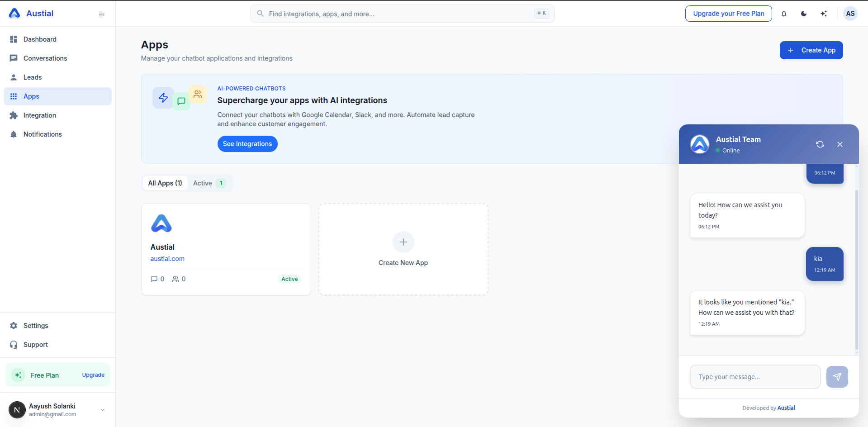Click the Active status badge

(x=289, y=279)
